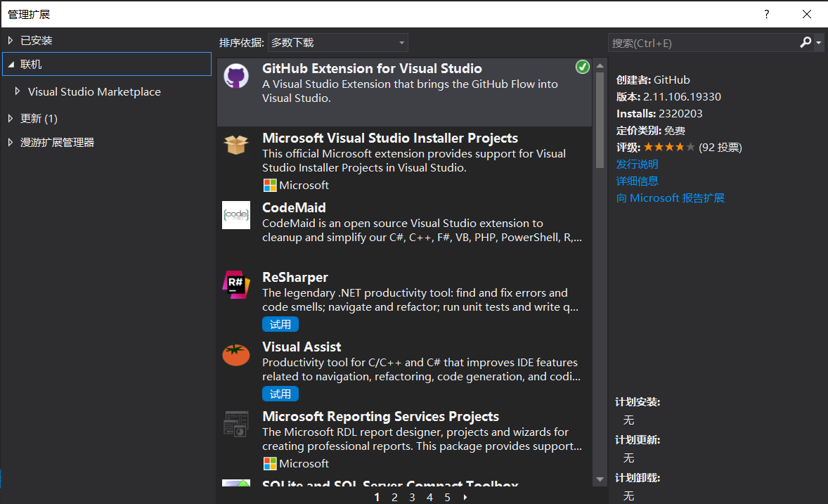
Task: Select the CodeMaid extension title
Action: tap(294, 207)
